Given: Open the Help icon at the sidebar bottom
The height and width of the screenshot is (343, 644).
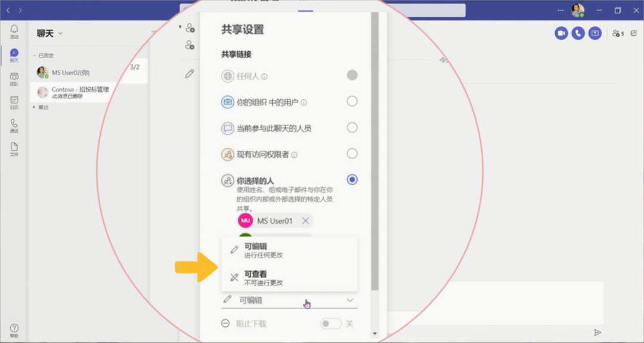Looking at the screenshot, I should tap(14, 330).
